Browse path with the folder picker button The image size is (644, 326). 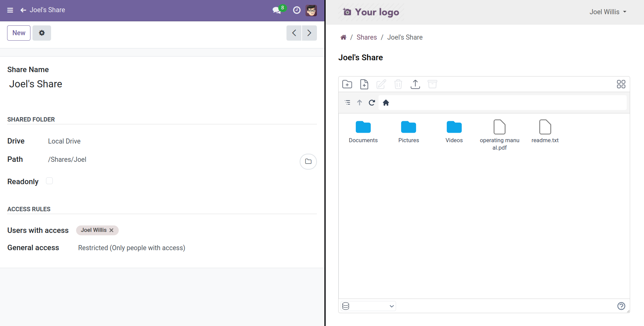[x=308, y=161]
